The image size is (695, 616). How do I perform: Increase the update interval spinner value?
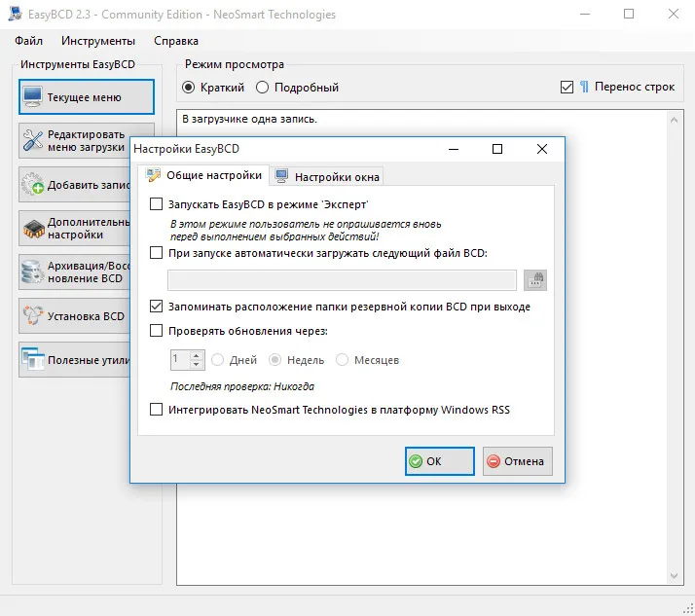196,355
